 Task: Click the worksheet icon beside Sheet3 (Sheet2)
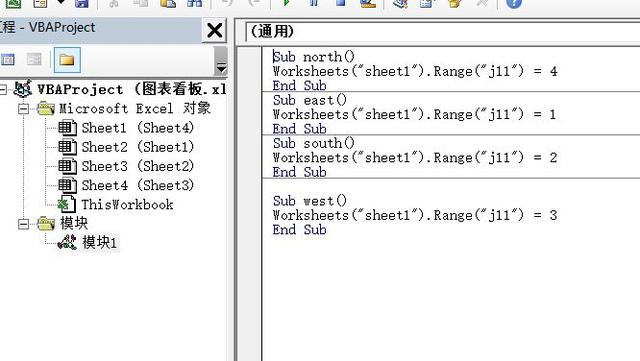[67, 166]
